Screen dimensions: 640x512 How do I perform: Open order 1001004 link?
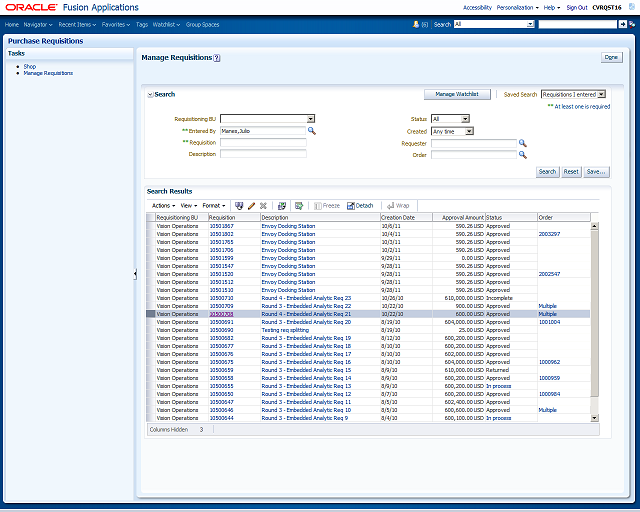549,322
